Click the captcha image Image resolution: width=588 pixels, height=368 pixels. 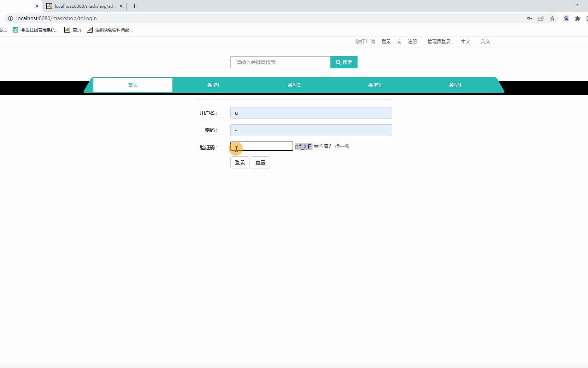click(304, 146)
